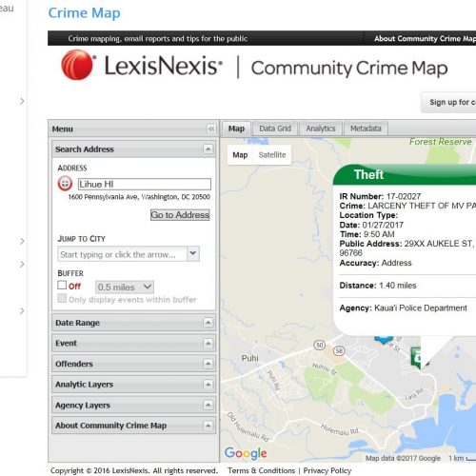Expand the Offenders section
476x476 pixels.
(208, 364)
